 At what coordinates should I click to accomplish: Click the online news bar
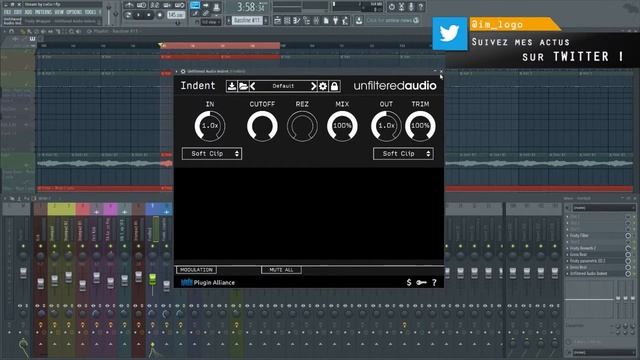click(x=393, y=20)
